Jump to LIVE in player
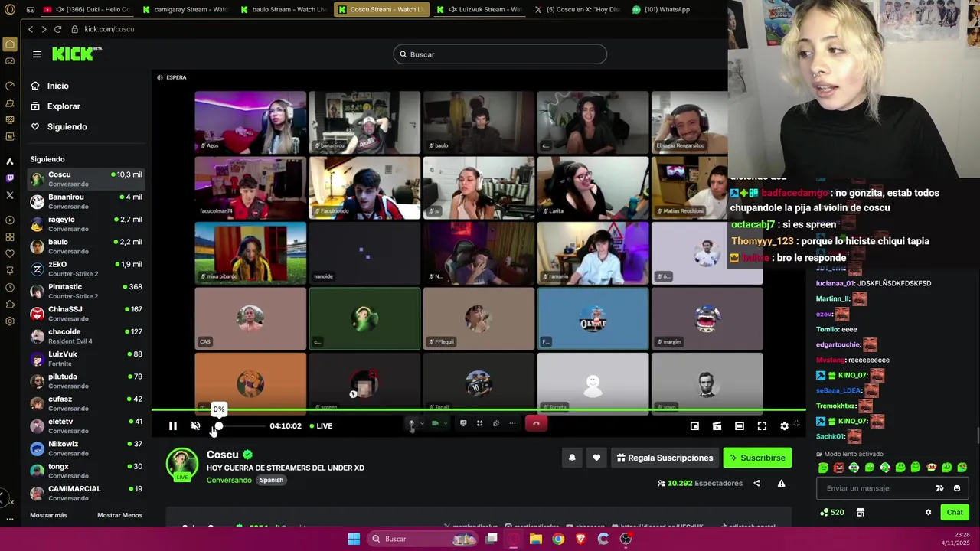Viewport: 980px width, 551px height. [x=321, y=426]
